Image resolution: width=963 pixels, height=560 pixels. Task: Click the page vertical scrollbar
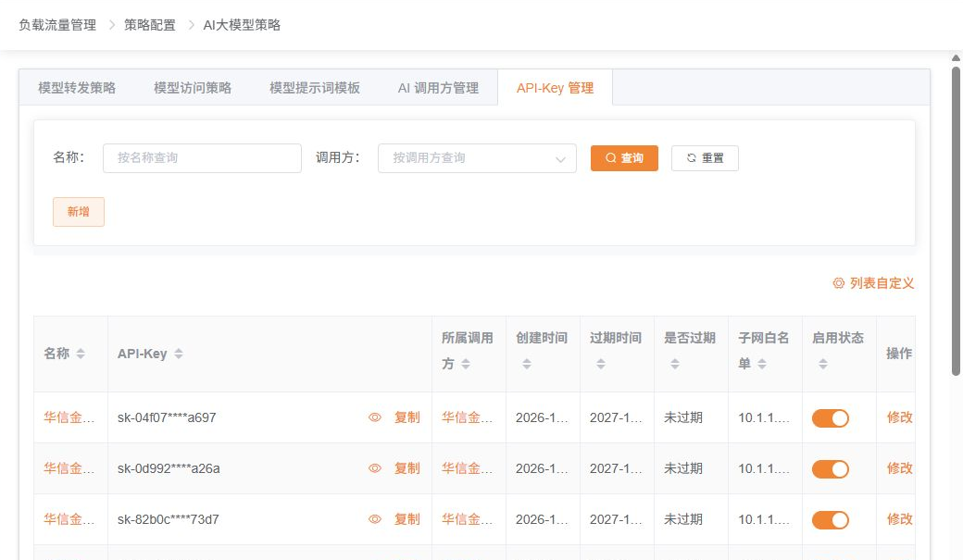coord(956,221)
